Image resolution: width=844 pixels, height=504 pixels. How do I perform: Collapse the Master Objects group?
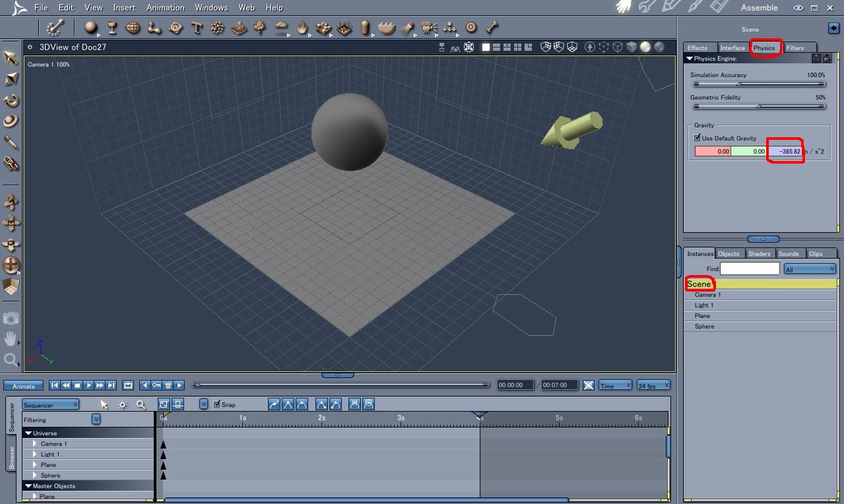28,486
